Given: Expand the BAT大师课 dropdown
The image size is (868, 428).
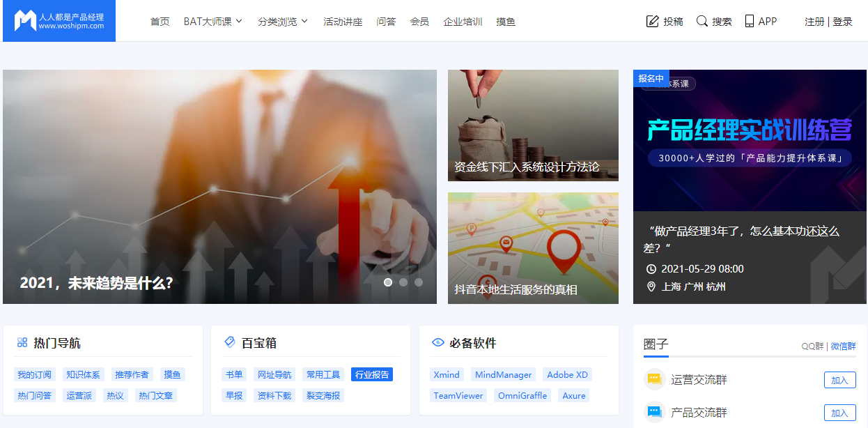Looking at the screenshot, I should pyautogui.click(x=213, y=22).
